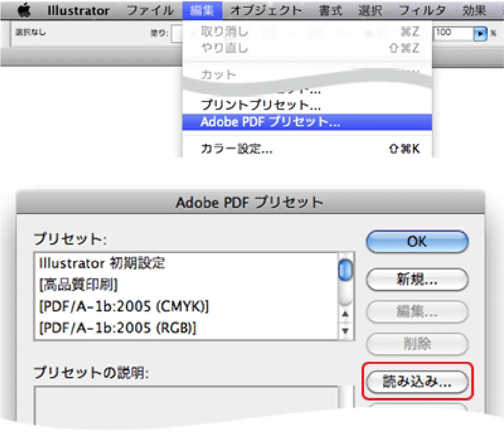Click the scroll up arrow in preset list
Viewport: 504px width, 441px height.
click(x=345, y=314)
